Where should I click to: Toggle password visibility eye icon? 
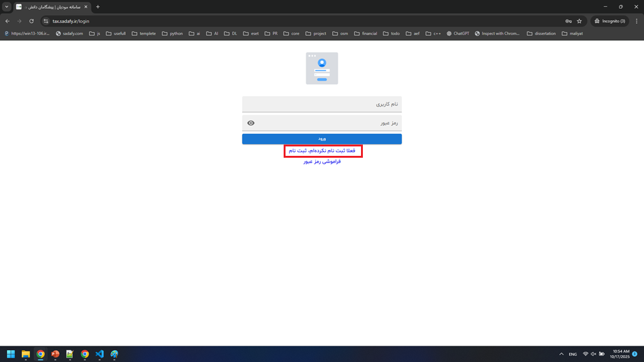point(251,123)
